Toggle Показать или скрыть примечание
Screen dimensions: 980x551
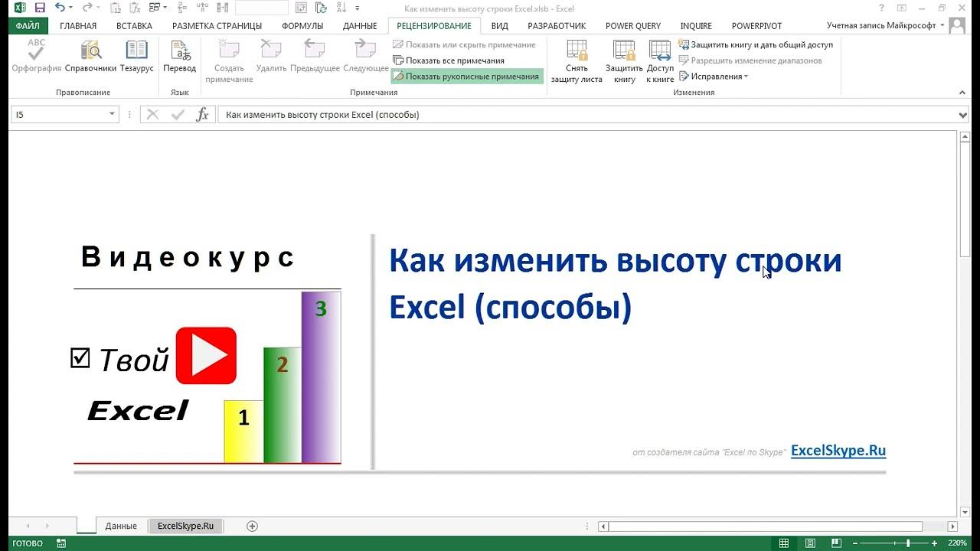tap(464, 44)
